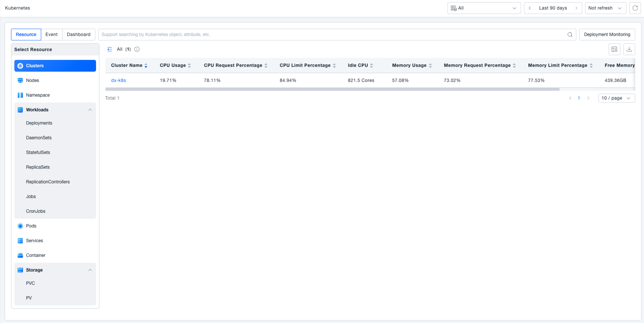The width and height of the screenshot is (644, 323).
Task: Click the table's horizontal scrollbar
Action: coord(332,89)
